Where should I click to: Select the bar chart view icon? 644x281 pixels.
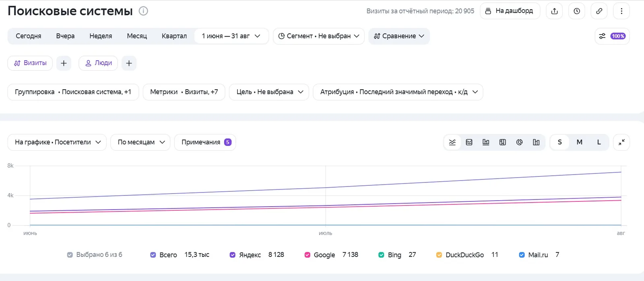[486, 142]
